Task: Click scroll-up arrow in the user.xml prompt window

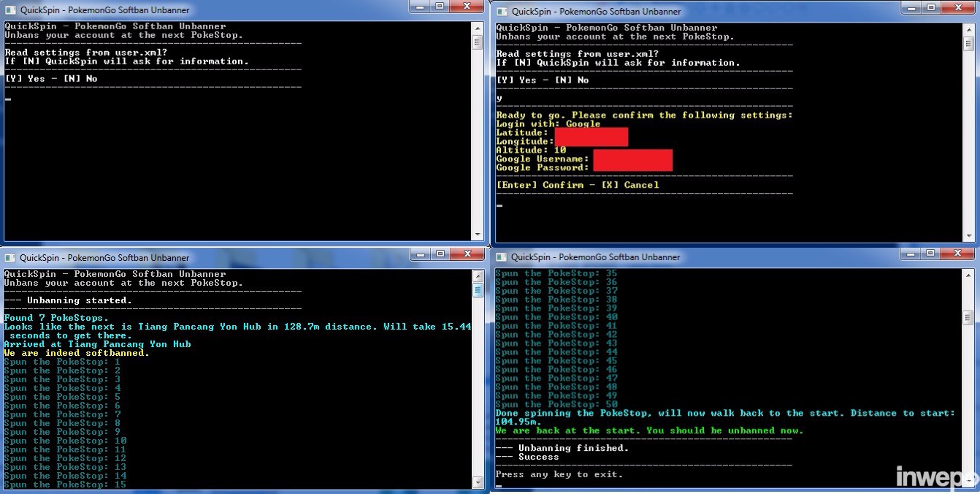Action: pos(478,28)
